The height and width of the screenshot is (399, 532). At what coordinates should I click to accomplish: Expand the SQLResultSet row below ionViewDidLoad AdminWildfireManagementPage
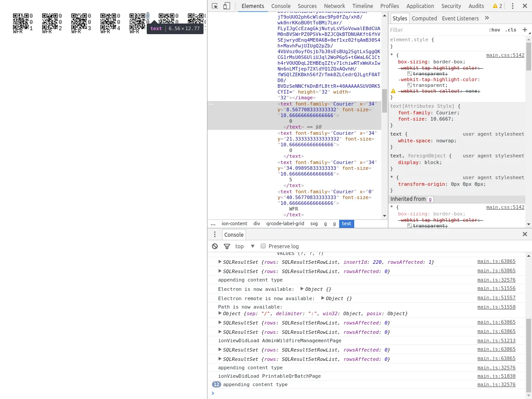click(x=220, y=350)
